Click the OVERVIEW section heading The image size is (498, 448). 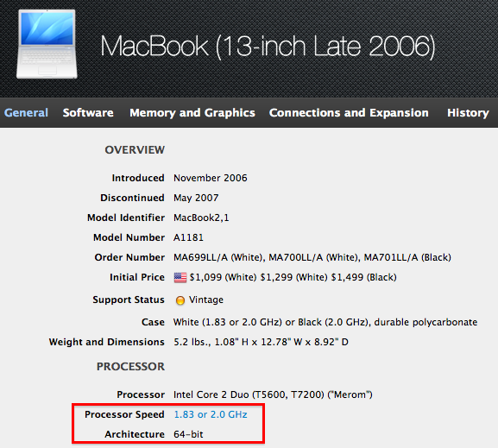point(135,150)
